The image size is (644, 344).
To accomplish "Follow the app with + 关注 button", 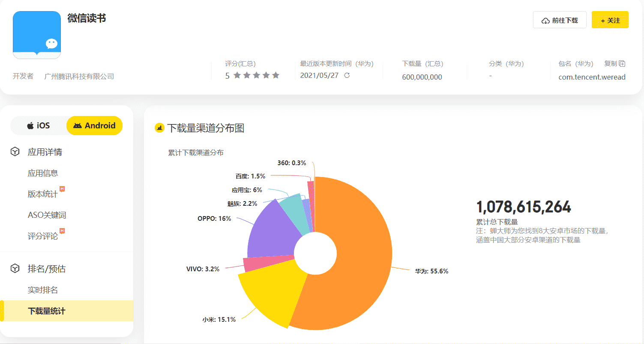I will pyautogui.click(x=610, y=20).
